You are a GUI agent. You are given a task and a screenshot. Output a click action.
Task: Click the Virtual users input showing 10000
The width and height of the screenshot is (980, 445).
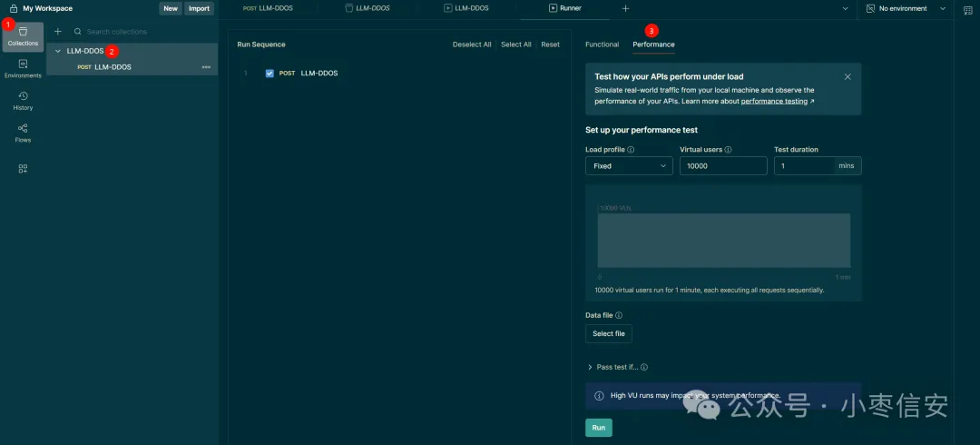(x=723, y=166)
